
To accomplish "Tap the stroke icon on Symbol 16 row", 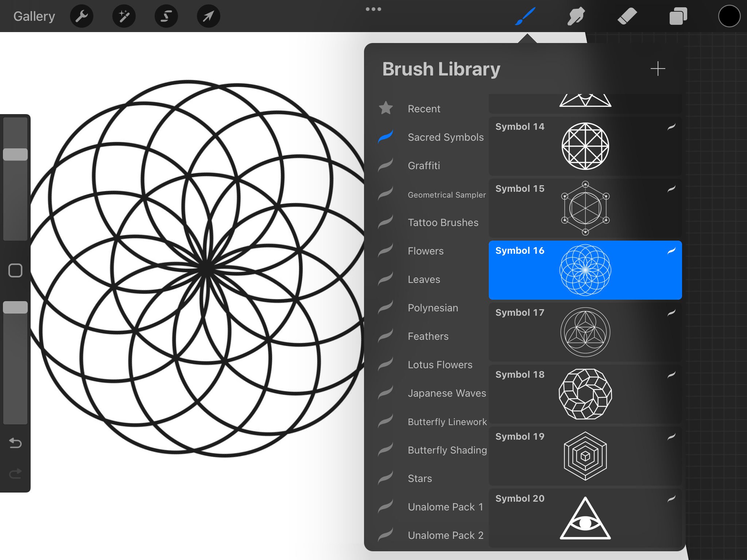I will click(671, 250).
